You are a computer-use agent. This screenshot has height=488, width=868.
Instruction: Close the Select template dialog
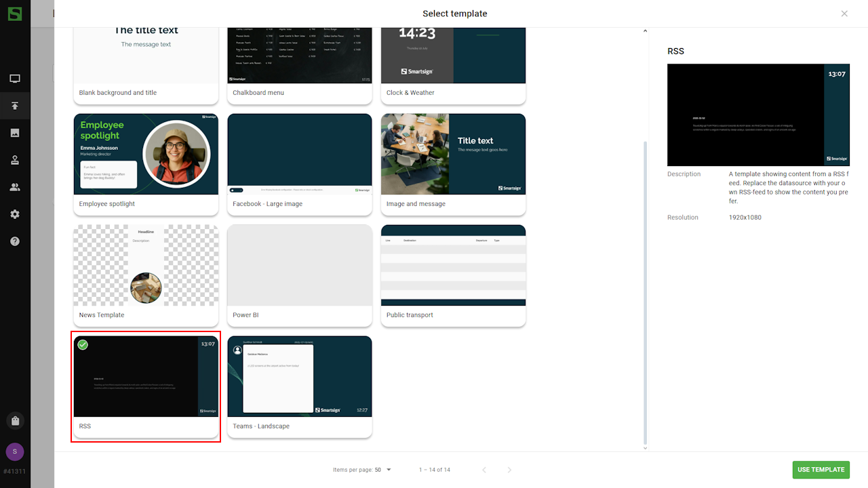[x=844, y=14]
